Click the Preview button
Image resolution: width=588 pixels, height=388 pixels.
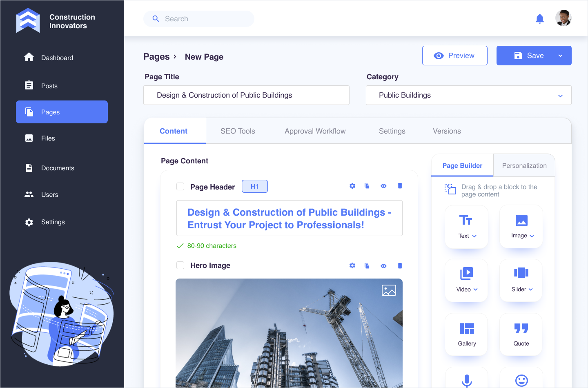pos(454,56)
